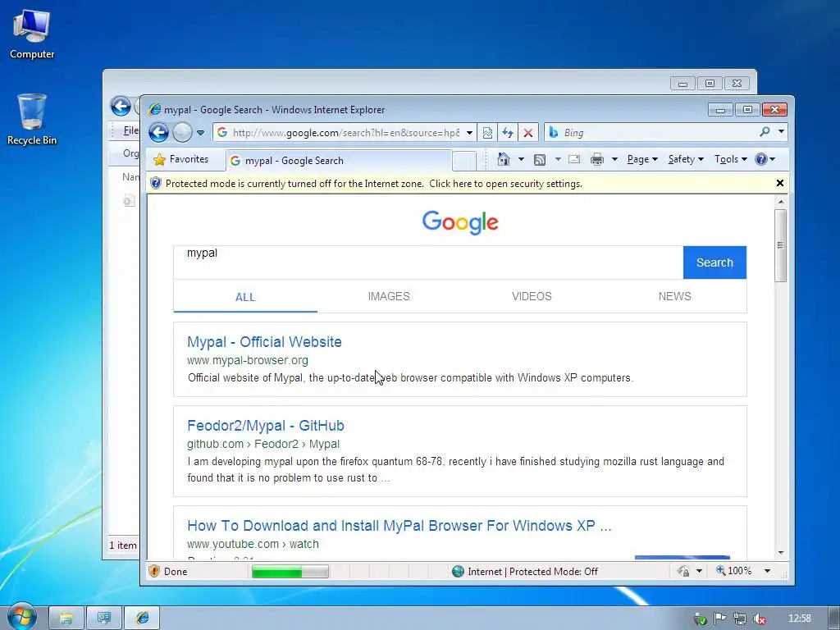Open a new blank tab

(464, 161)
